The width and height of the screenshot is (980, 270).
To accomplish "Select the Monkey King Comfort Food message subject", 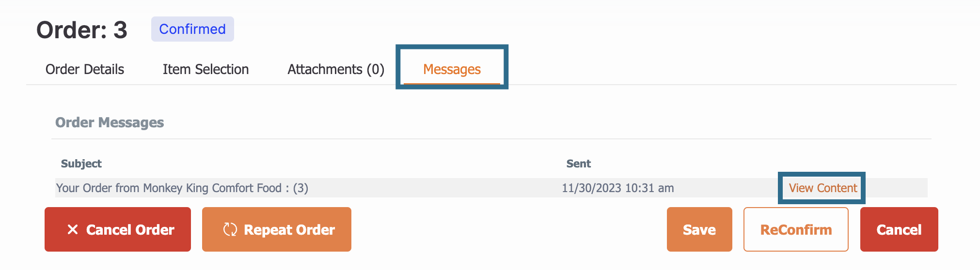I will click(182, 188).
